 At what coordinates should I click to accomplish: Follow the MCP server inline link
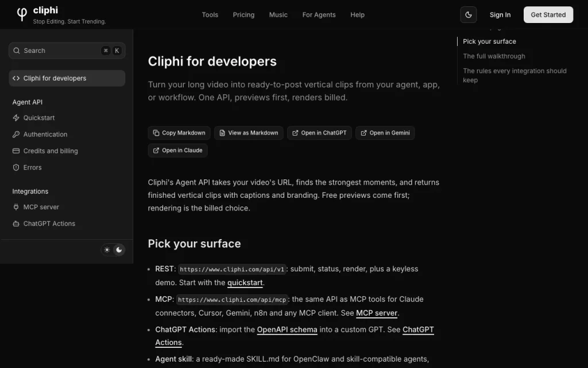[x=377, y=313]
